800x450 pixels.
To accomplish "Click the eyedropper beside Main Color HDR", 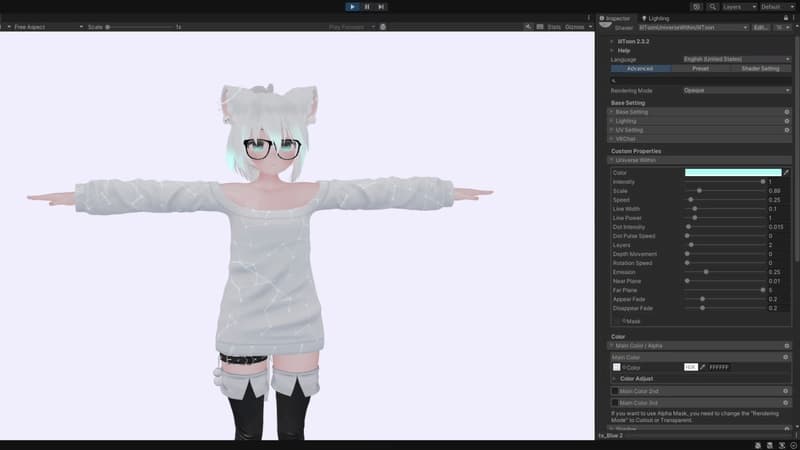I will (702, 367).
